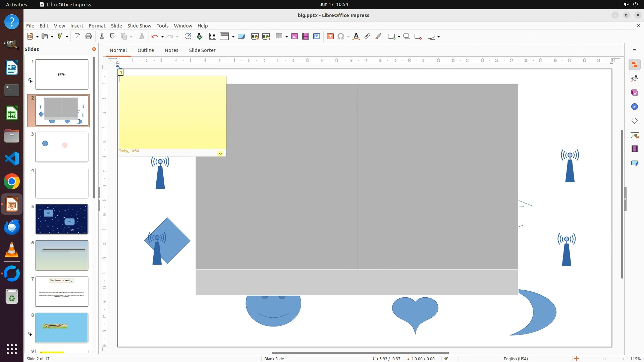Click the Export as PDF icon
The width and height of the screenshot is (644, 362).
click(x=77, y=37)
